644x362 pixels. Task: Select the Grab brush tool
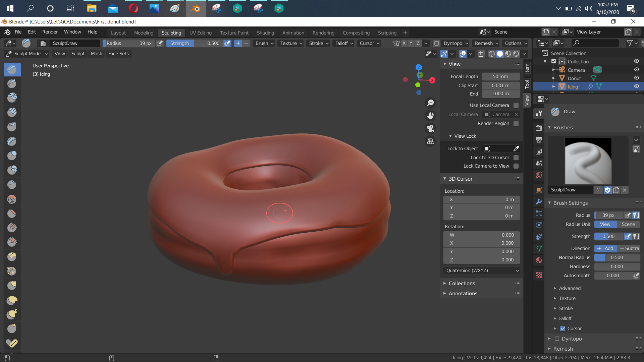[12, 286]
